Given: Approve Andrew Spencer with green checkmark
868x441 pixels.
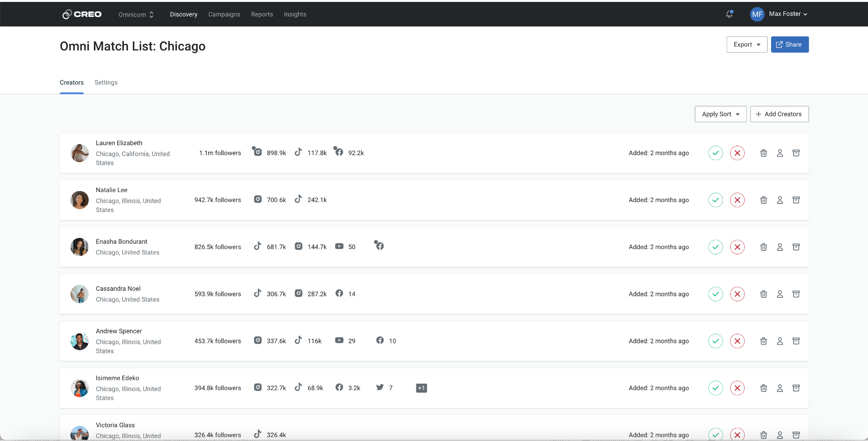Looking at the screenshot, I should 715,341.
